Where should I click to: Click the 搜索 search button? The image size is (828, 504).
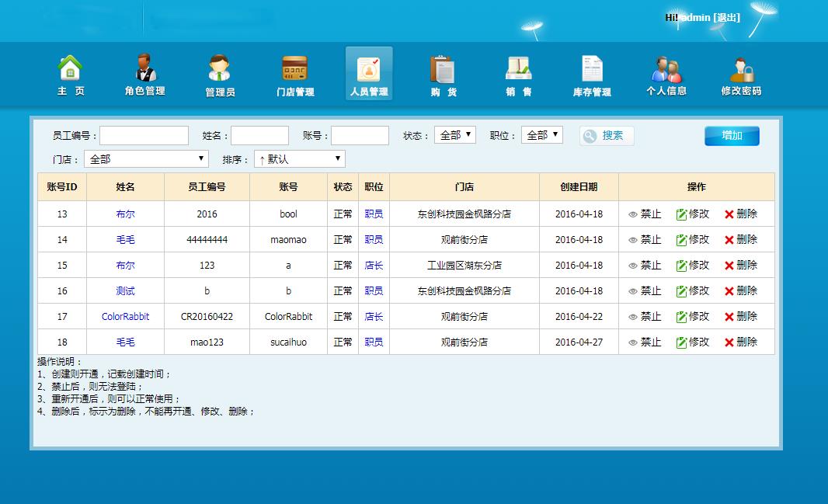coord(607,136)
